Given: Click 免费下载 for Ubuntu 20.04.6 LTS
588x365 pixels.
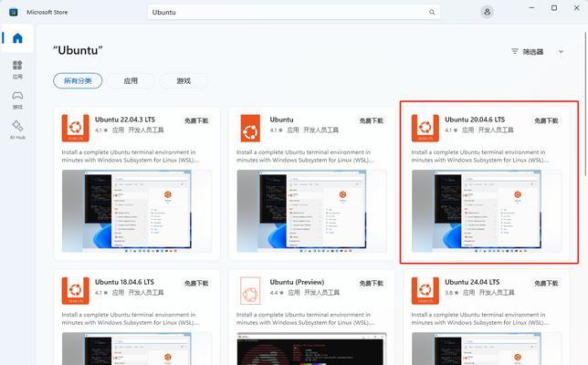Looking at the screenshot, I should point(546,120).
